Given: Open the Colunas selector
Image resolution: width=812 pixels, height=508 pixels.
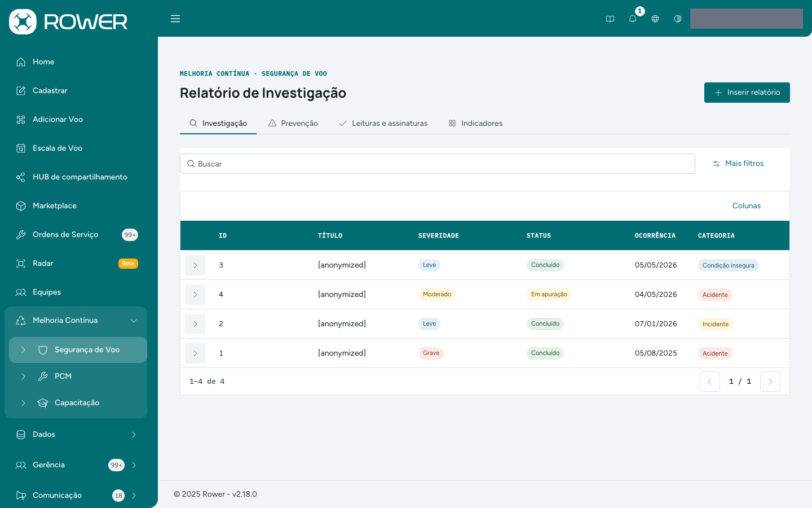Looking at the screenshot, I should click(746, 206).
